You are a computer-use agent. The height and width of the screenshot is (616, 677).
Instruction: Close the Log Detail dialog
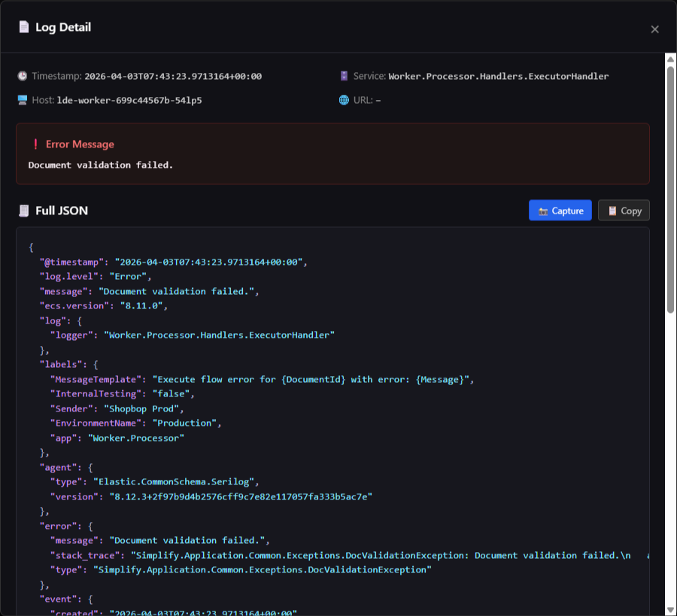point(654,29)
